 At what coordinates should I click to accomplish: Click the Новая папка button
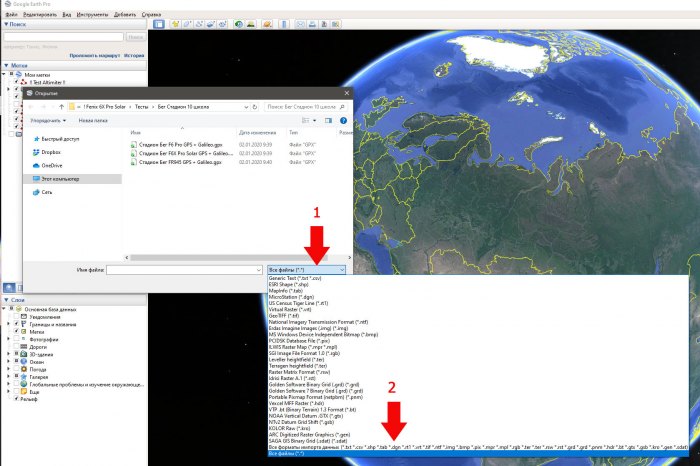(x=93, y=121)
